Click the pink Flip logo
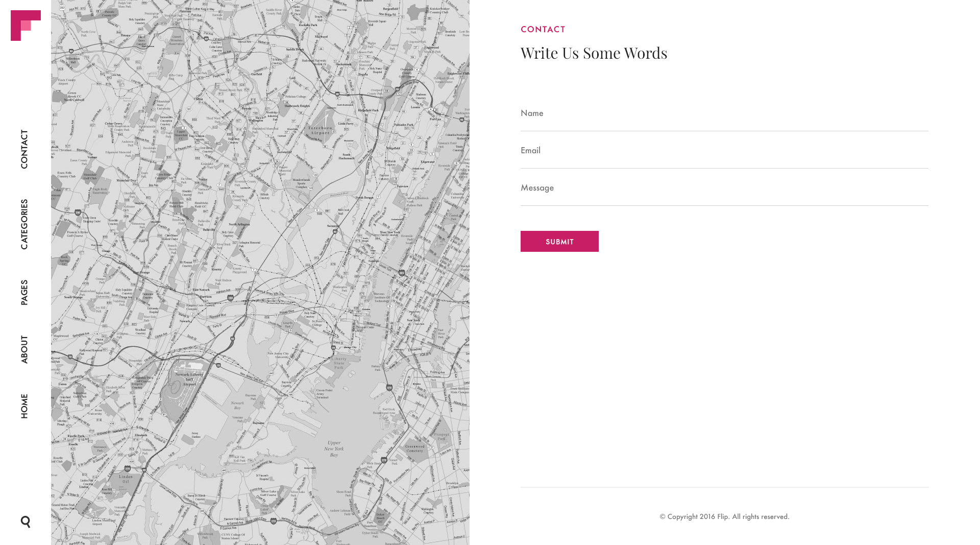Image resolution: width=980 pixels, height=545 pixels. point(26,26)
